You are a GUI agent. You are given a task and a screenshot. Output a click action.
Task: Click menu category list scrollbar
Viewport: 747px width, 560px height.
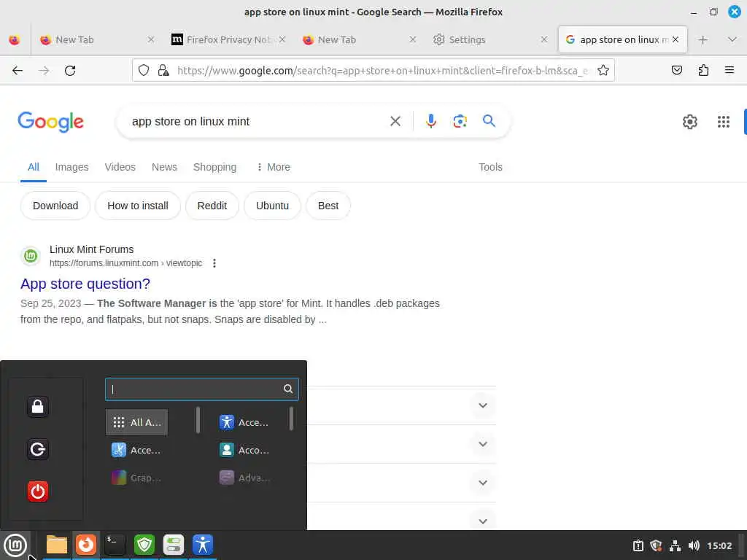click(x=198, y=420)
